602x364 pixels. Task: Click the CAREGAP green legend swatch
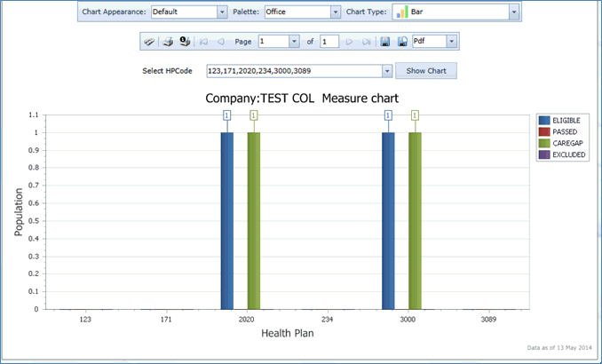[543, 143]
